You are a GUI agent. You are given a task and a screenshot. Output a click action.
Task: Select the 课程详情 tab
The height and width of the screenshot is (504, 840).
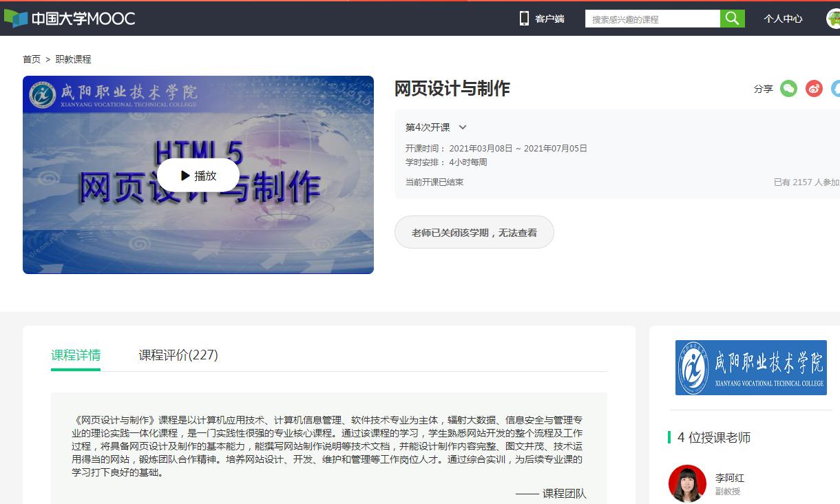[76, 355]
